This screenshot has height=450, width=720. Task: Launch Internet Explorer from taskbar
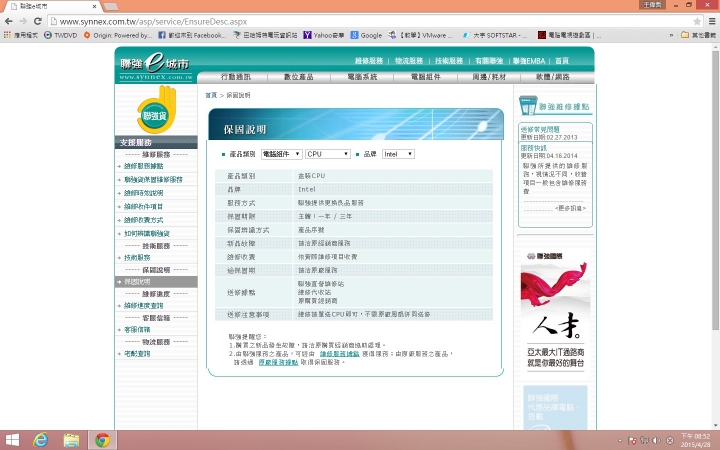[x=41, y=440]
